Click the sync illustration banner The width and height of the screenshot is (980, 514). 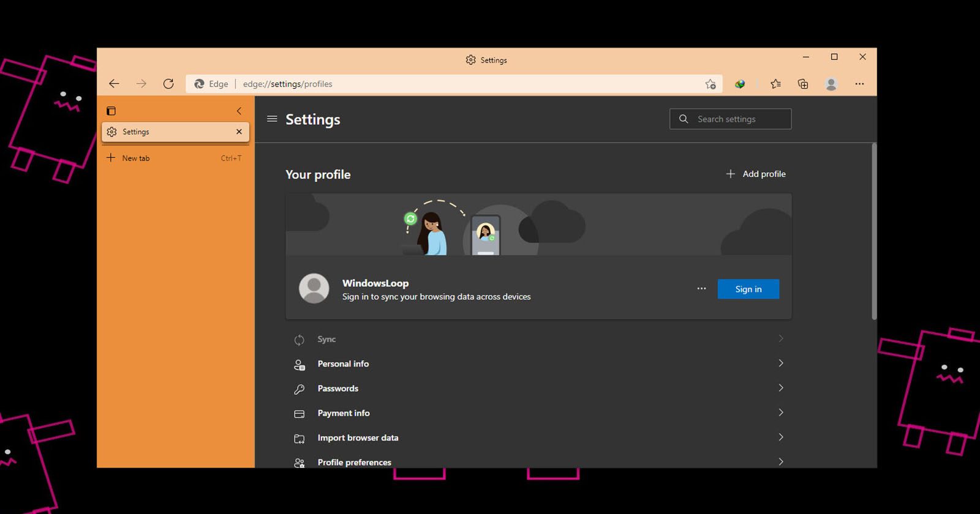[x=538, y=225]
